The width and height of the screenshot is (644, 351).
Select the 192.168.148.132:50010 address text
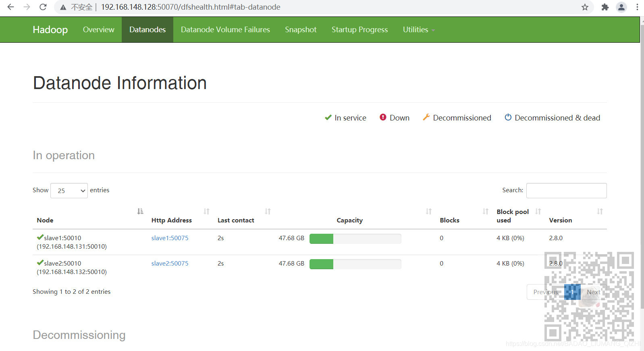[72, 272]
